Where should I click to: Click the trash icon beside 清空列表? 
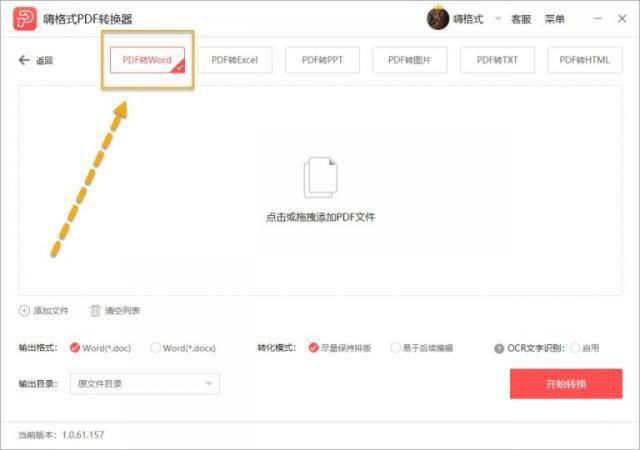[95, 311]
